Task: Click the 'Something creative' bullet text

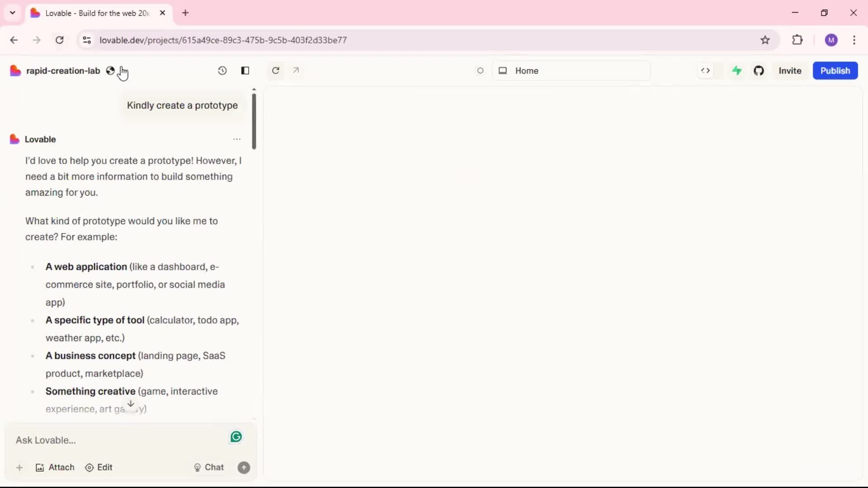Action: [90, 392]
